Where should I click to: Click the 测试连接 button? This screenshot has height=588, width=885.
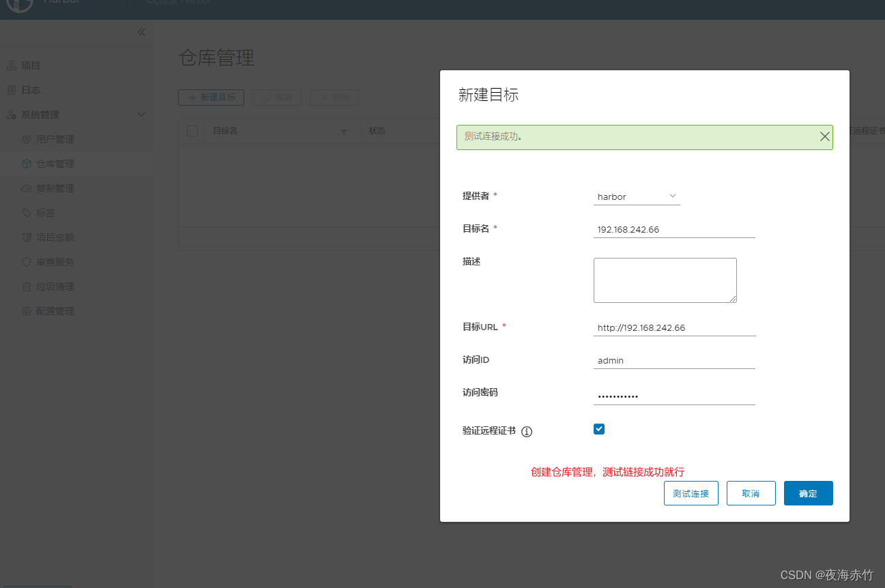[691, 493]
